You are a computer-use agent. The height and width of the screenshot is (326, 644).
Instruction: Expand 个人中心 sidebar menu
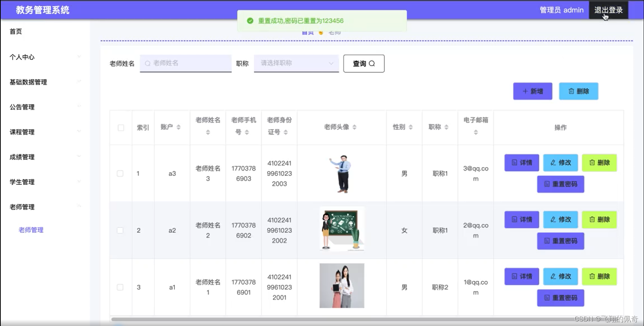click(45, 57)
